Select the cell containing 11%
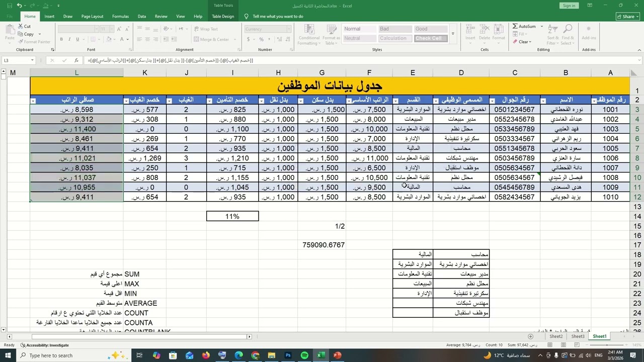The width and height of the screenshot is (644, 362). [x=232, y=216]
